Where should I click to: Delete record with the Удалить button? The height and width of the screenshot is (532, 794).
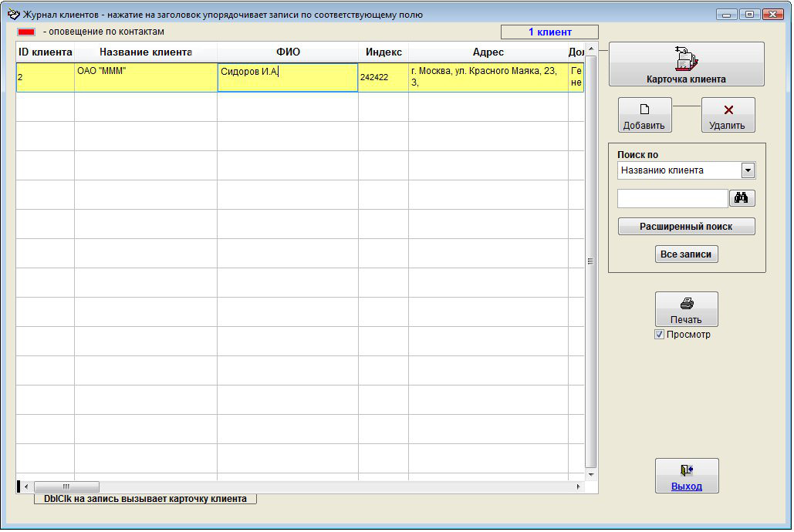(x=728, y=115)
